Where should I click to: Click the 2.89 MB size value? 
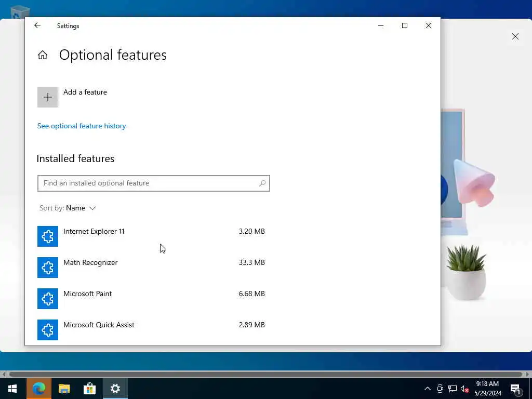pos(252,325)
